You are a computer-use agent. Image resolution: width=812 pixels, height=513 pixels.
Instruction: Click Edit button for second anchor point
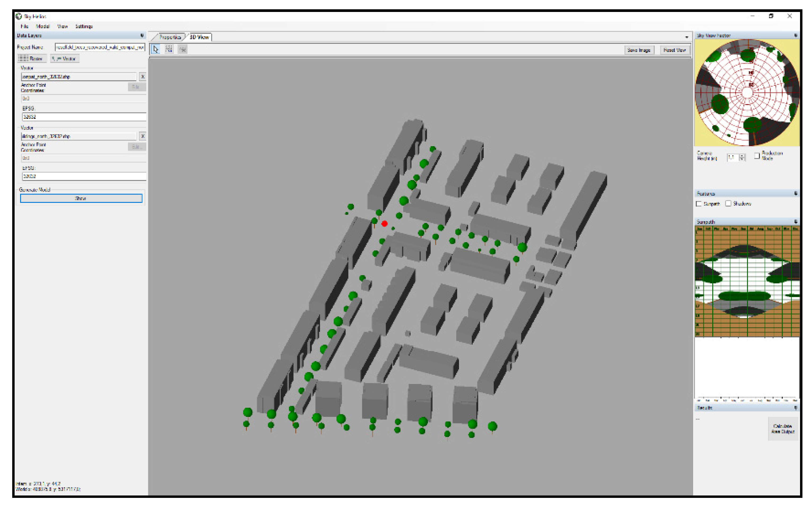(136, 147)
